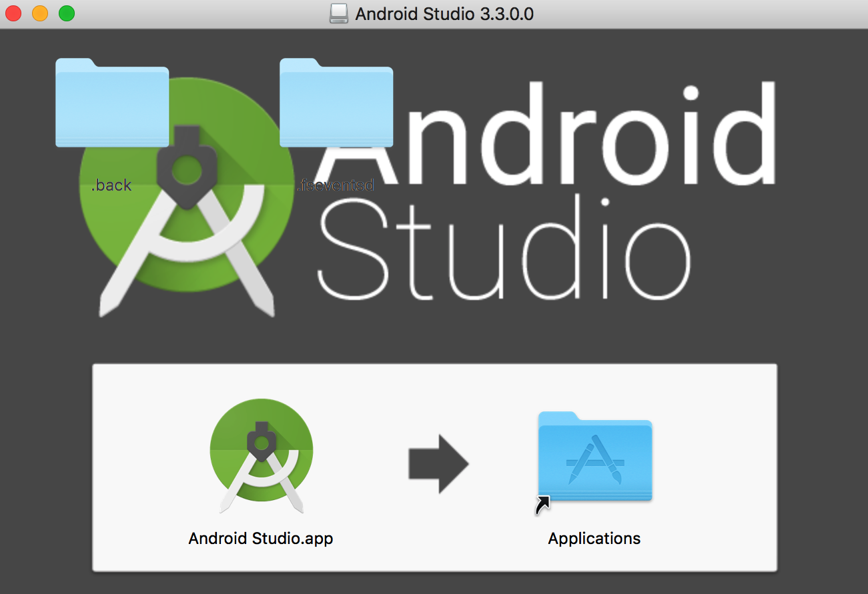This screenshot has height=594, width=868.
Task: Click the gray arrow pointing to Applications
Action: 439,464
